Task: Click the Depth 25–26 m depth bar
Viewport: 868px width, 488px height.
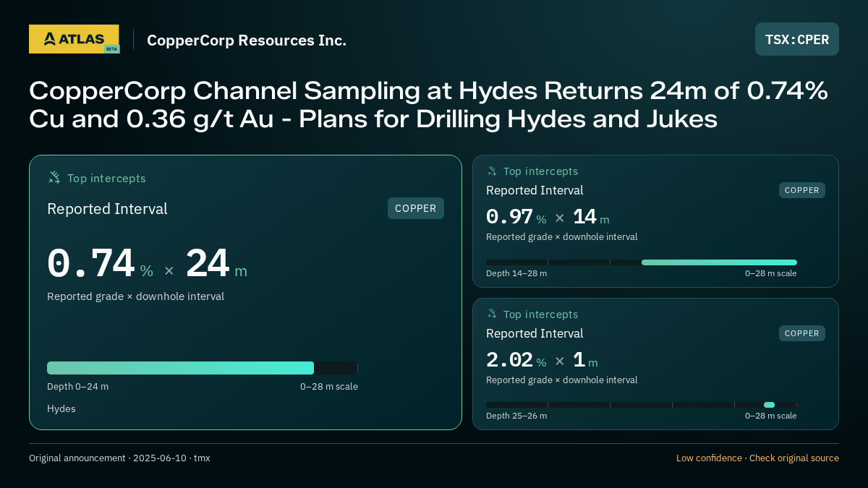Action: click(642, 405)
